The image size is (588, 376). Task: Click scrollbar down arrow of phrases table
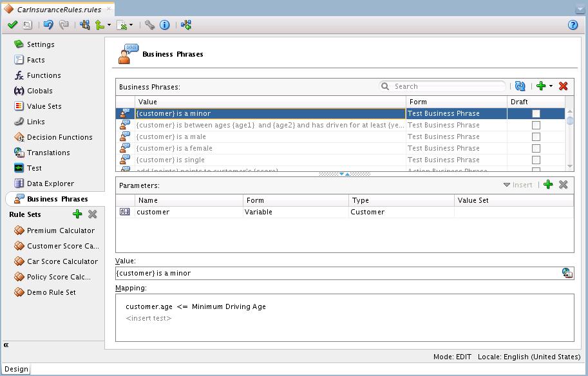tap(570, 166)
